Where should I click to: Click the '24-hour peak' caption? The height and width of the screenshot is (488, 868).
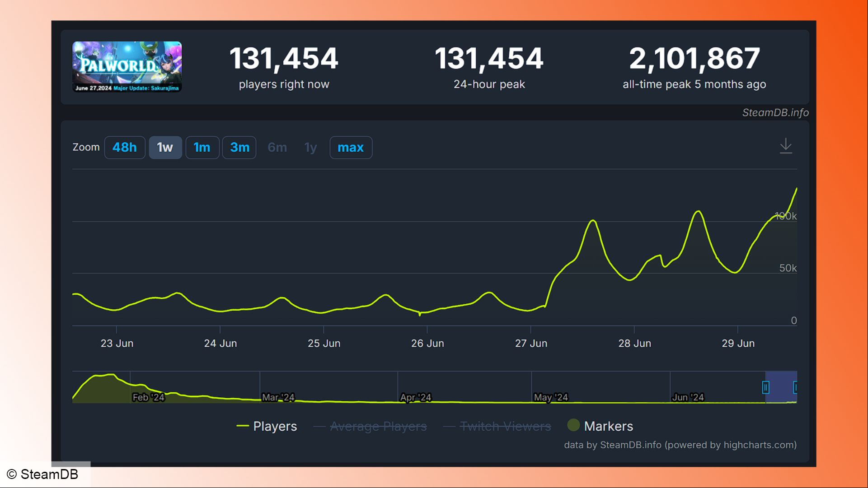click(x=489, y=84)
